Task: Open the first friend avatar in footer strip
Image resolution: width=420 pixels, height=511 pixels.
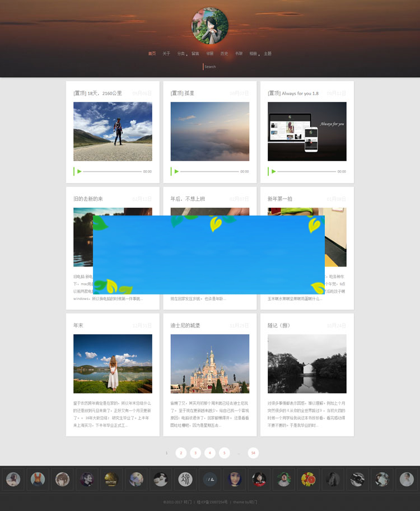Action: [13, 479]
